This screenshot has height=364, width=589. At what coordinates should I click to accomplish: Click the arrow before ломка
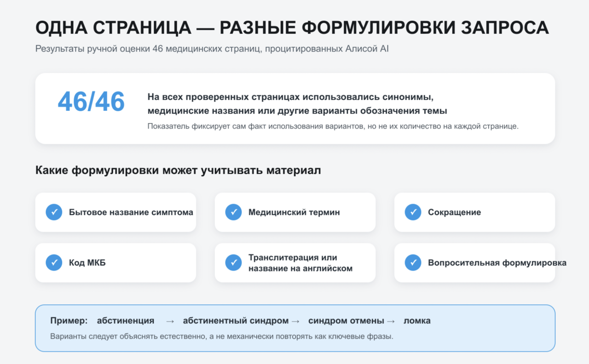pos(391,321)
